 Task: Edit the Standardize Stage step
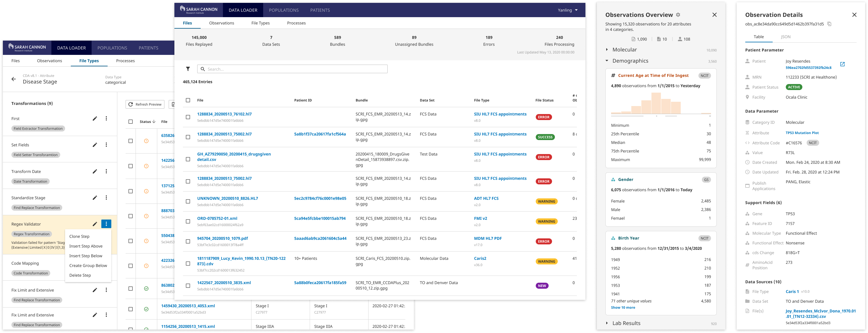[95, 198]
